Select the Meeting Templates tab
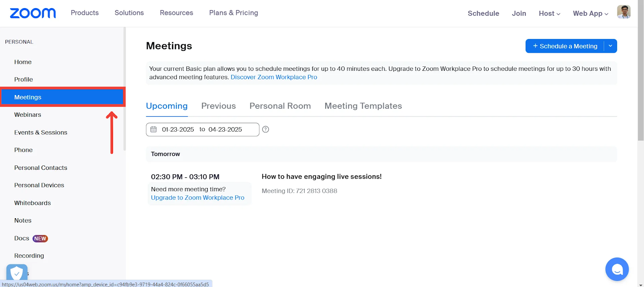The width and height of the screenshot is (644, 287). coord(363,106)
